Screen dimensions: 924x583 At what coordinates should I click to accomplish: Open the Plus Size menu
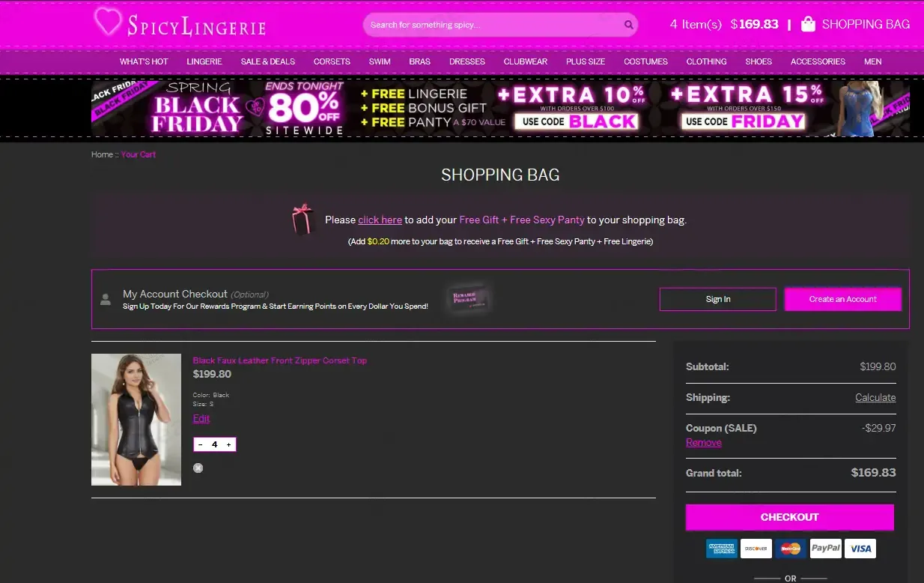586,61
